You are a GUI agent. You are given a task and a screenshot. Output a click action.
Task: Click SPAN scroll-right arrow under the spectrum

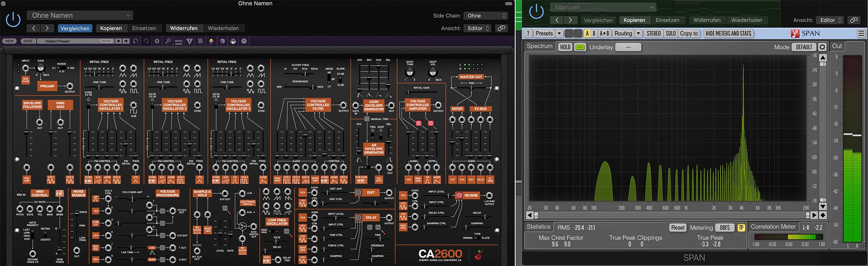point(815,215)
